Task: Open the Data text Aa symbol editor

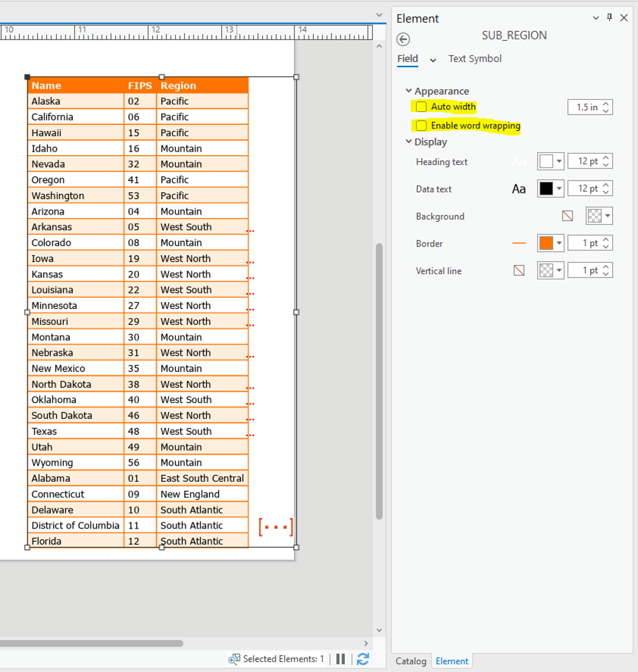Action: pyautogui.click(x=518, y=188)
